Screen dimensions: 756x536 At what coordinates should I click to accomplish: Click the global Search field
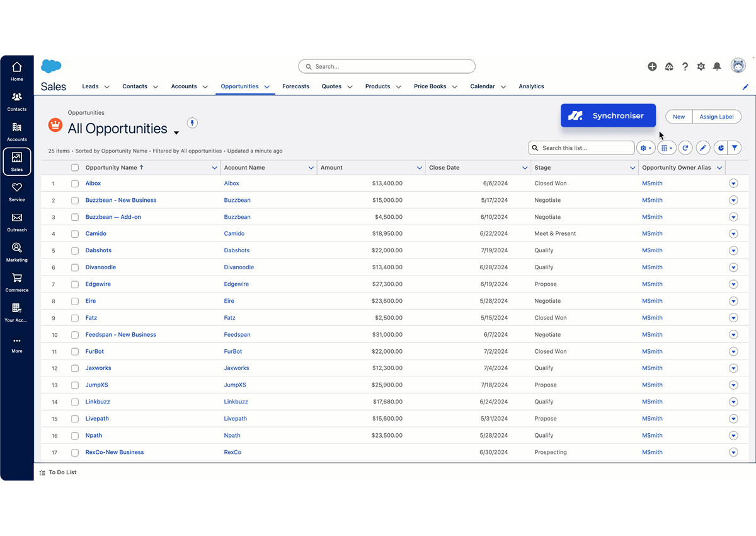tap(387, 66)
